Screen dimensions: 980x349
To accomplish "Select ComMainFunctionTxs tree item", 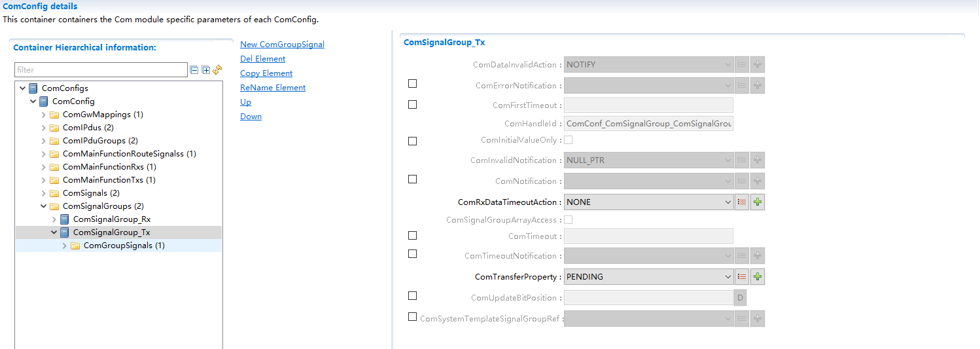I will tap(109, 180).
